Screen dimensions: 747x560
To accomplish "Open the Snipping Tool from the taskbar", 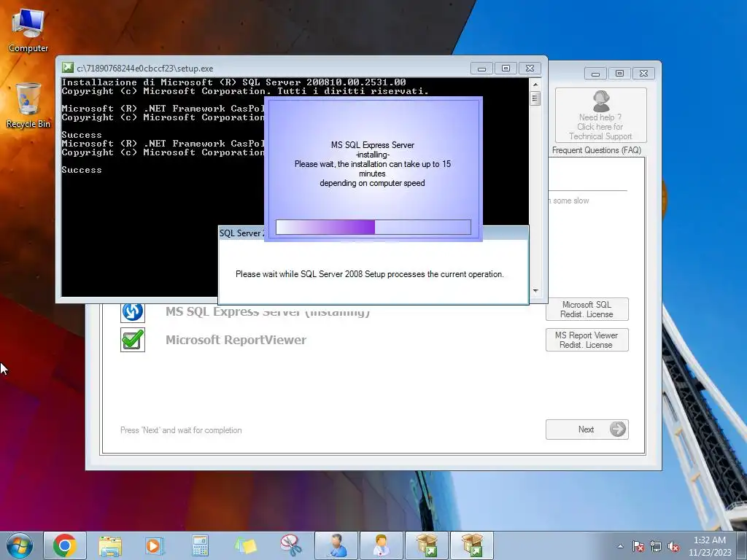I will click(x=290, y=545).
